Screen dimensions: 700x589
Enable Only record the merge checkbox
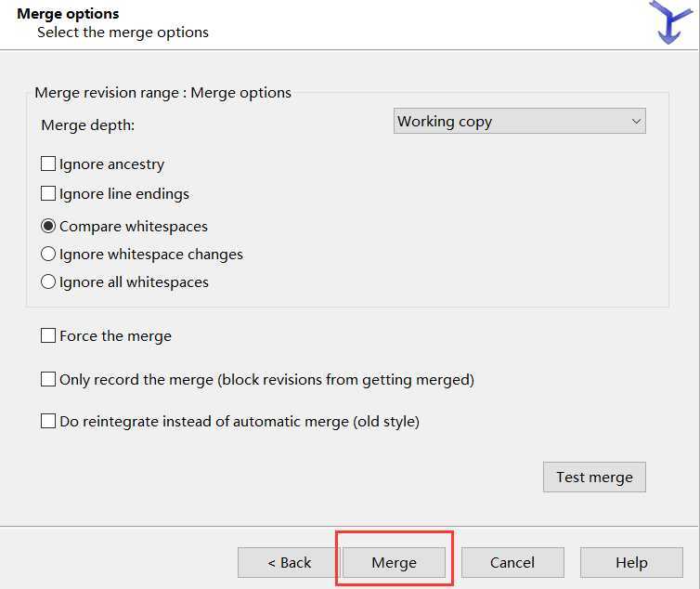48,379
